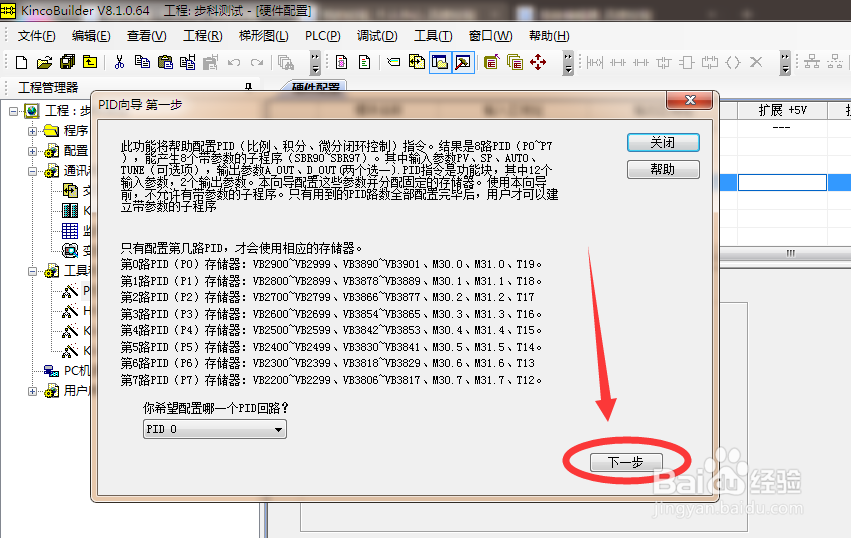Open the 工具(T) menu
851x538 pixels.
[x=433, y=36]
